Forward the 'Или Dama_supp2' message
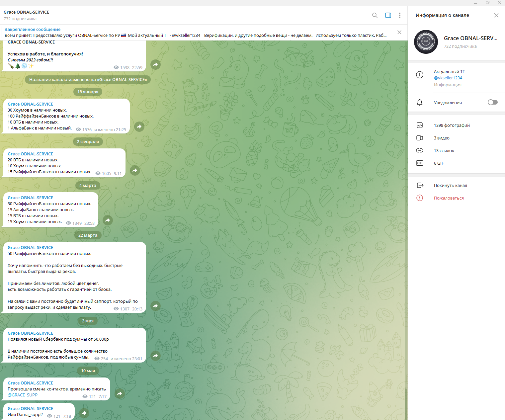The width and height of the screenshot is (505, 420). (x=84, y=413)
